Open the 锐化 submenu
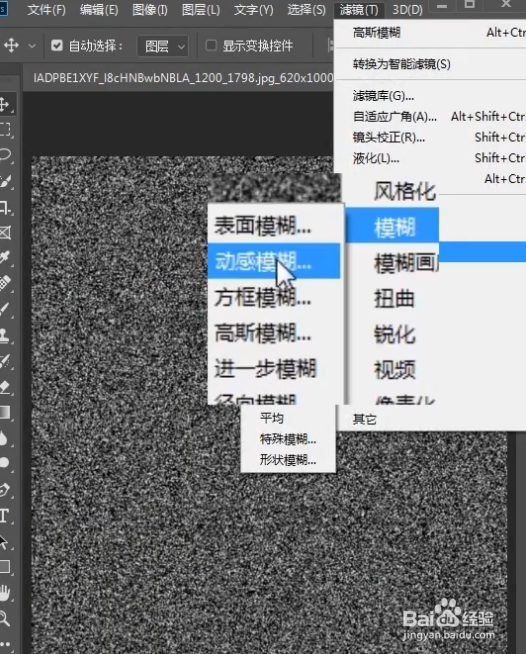Image resolution: width=526 pixels, height=654 pixels. tap(394, 335)
